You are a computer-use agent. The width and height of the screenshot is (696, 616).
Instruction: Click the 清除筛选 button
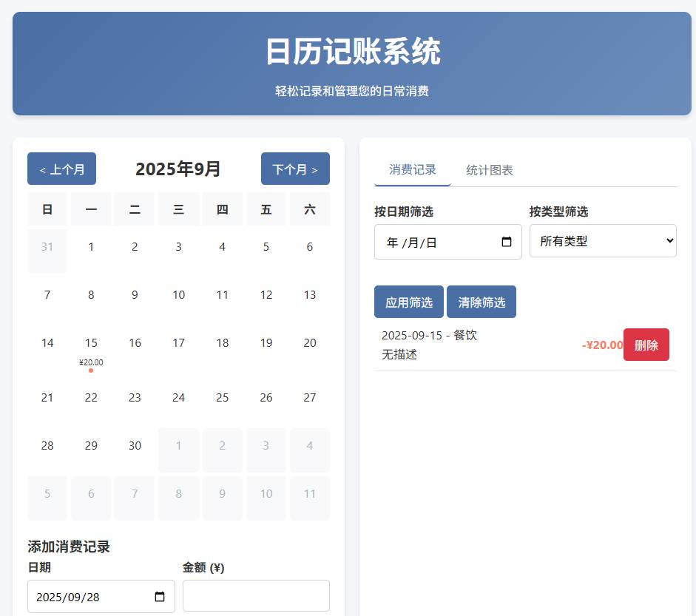481,302
